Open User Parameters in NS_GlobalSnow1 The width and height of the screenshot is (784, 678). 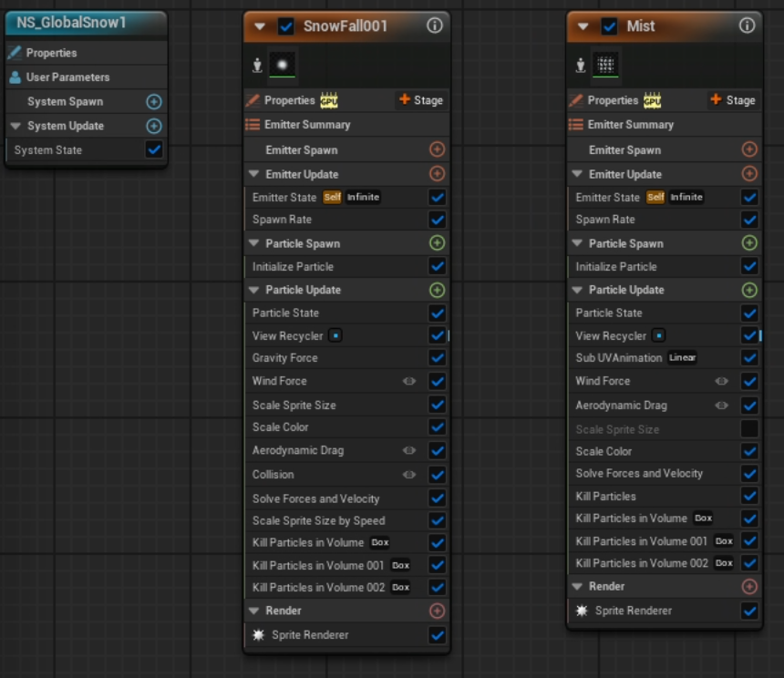tap(67, 77)
